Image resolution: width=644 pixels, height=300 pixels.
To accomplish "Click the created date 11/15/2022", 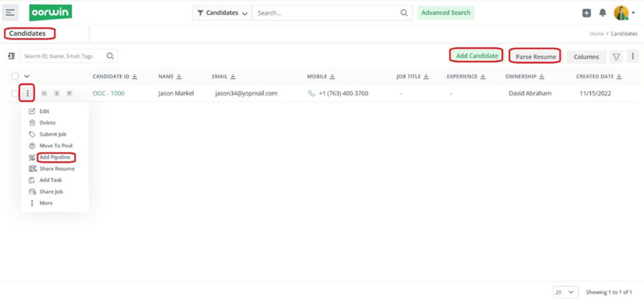I will (x=595, y=93).
